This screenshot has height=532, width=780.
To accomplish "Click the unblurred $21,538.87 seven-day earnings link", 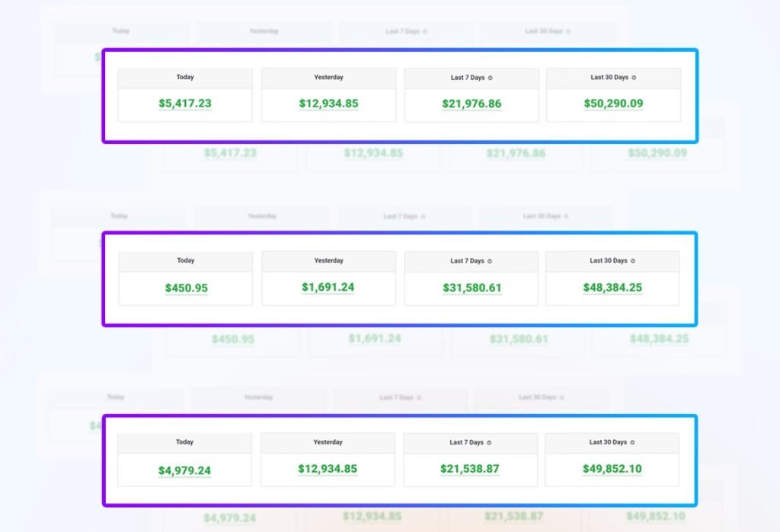I will (x=470, y=469).
